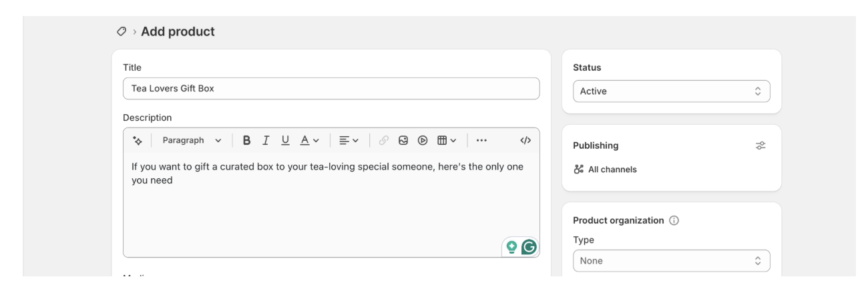Click the products tag icon in breadcrumb
This screenshot has width=868, height=287.
click(x=122, y=31)
